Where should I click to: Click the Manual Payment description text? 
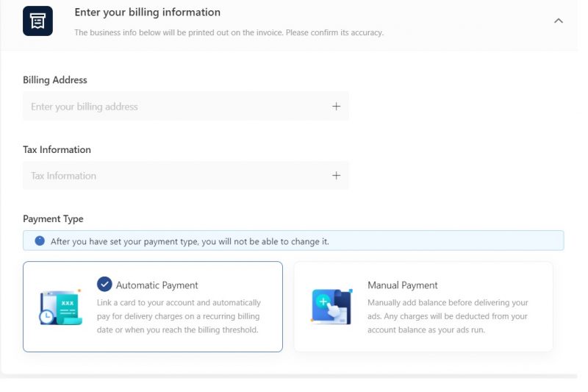coord(448,316)
